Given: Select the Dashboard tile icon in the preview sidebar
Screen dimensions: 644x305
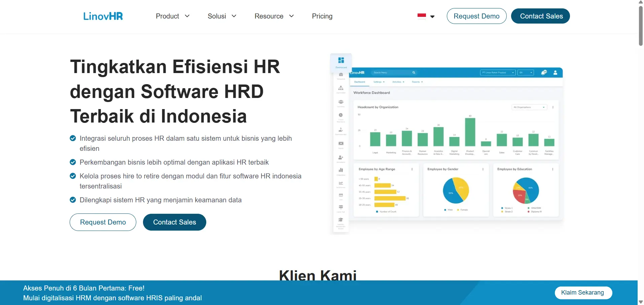Looking at the screenshot, I should 341,61.
